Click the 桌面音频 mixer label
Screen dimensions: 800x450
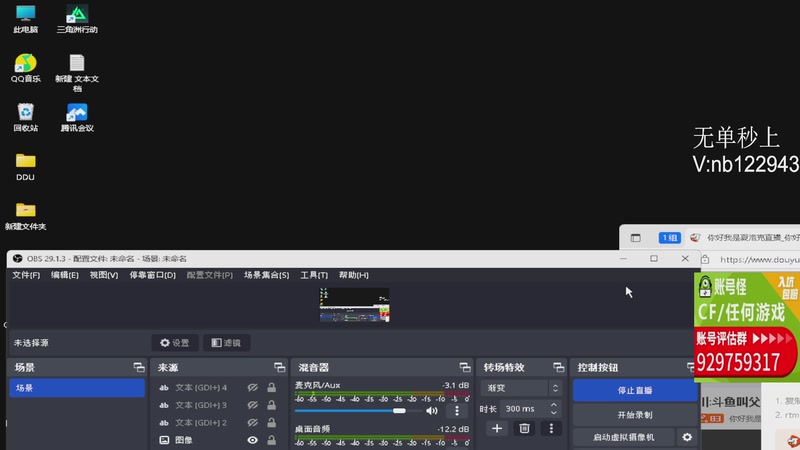(x=312, y=429)
